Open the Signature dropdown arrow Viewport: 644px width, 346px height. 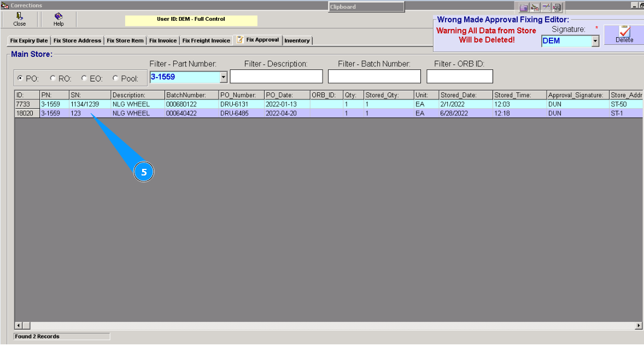pos(595,41)
